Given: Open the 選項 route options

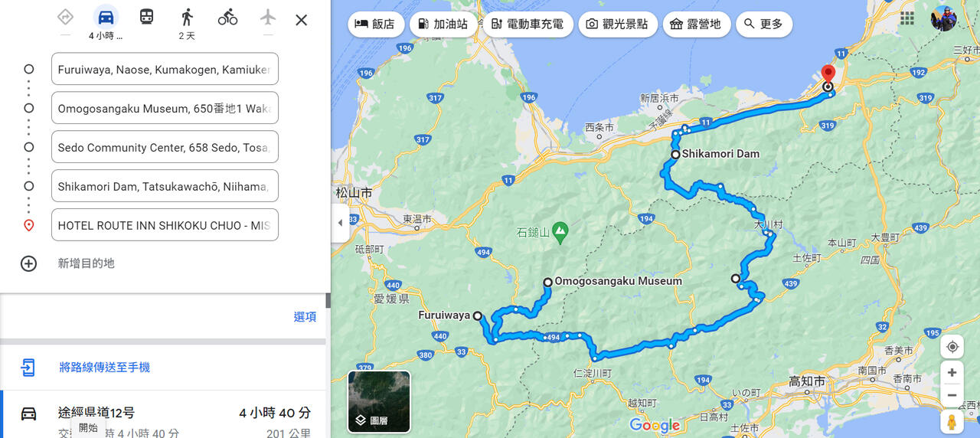Looking at the screenshot, I should pos(305,317).
